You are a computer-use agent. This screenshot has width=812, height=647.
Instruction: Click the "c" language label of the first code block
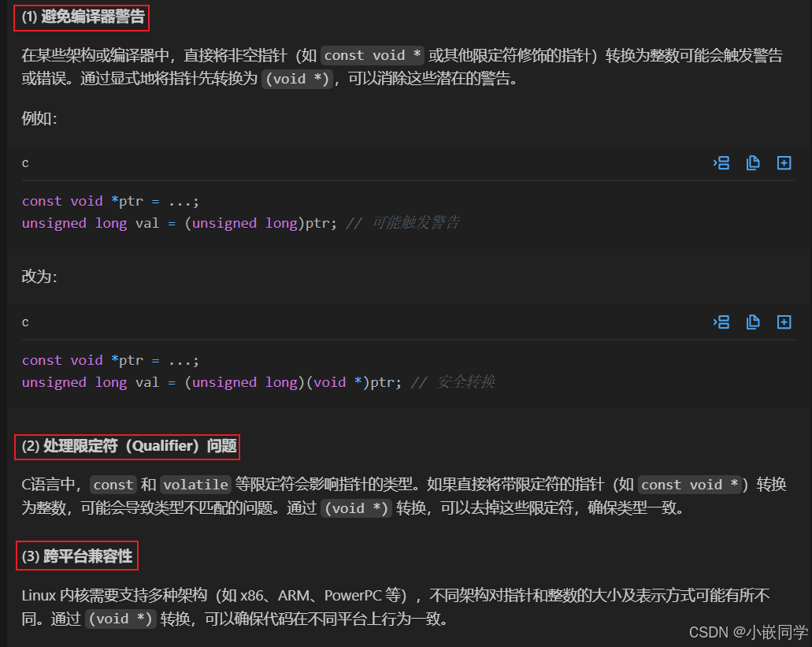pos(25,163)
